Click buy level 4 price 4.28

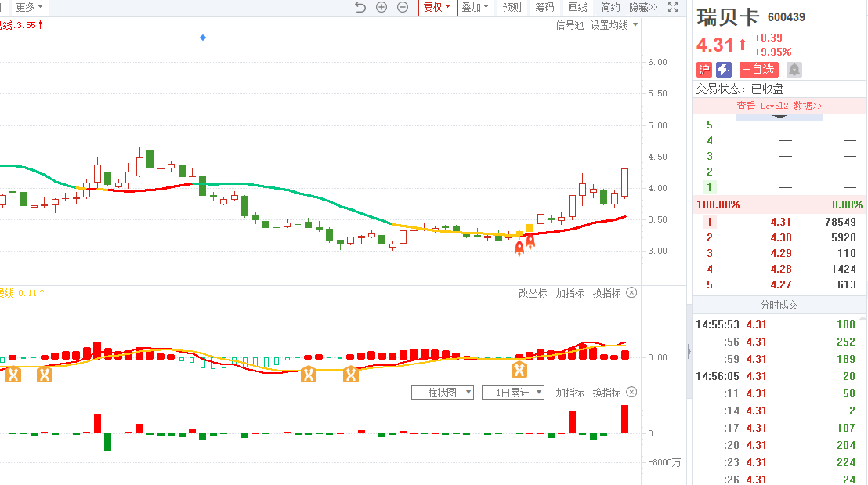tap(780, 269)
